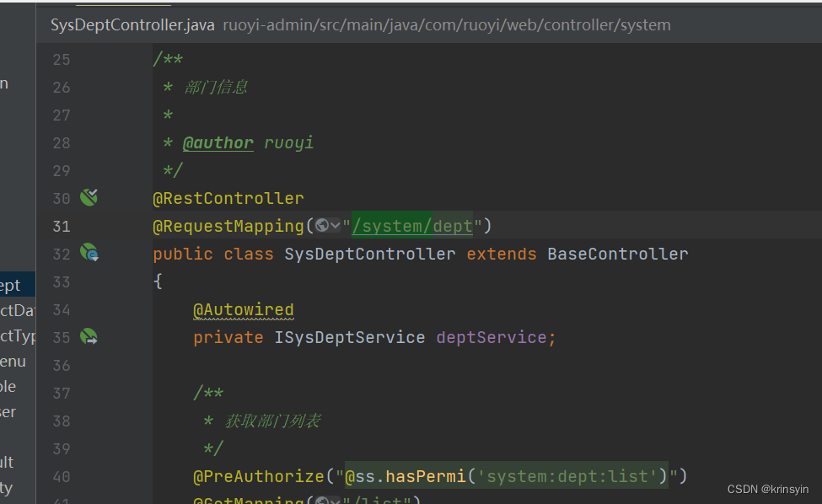Viewport: 822px width, 504px height.
Task: Open the dropdown chevron next to /system/dept mapping icon
Action: pyautogui.click(x=333, y=226)
